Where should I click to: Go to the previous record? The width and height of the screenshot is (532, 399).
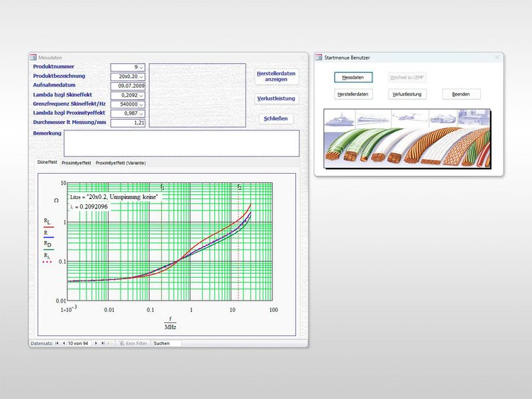tap(64, 343)
